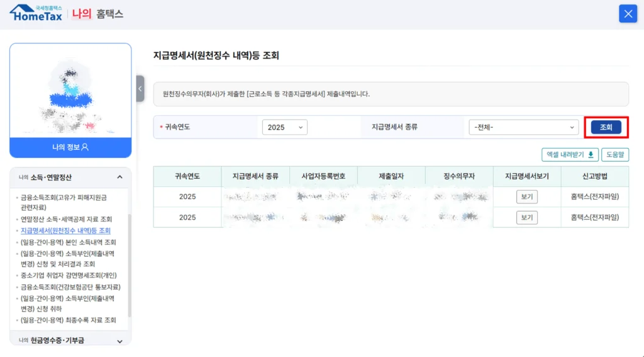Screen dimensions: 644x357
Task: Click the 나의 홈택스 header title
Action: click(x=97, y=14)
